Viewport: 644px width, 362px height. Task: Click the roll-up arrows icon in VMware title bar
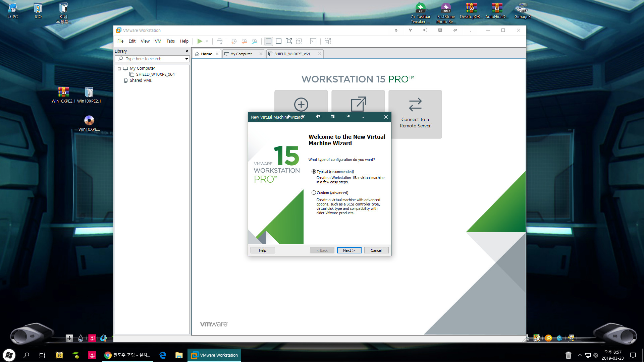(x=396, y=30)
